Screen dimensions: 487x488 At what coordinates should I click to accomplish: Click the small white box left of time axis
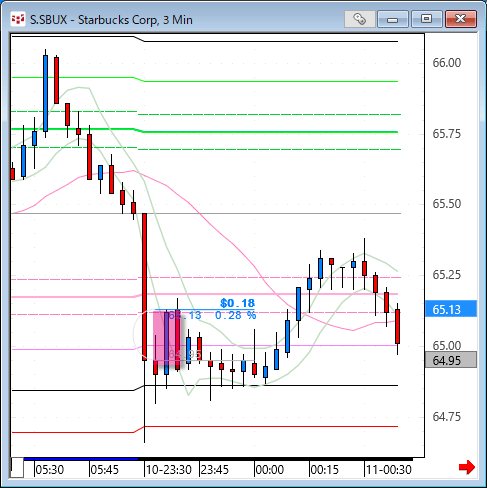[17, 468]
